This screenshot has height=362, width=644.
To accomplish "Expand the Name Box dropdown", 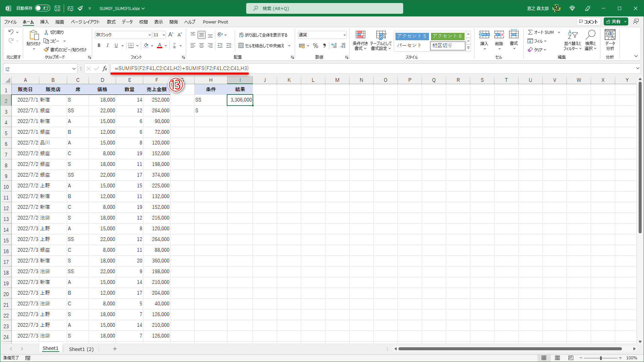I will coord(74,69).
